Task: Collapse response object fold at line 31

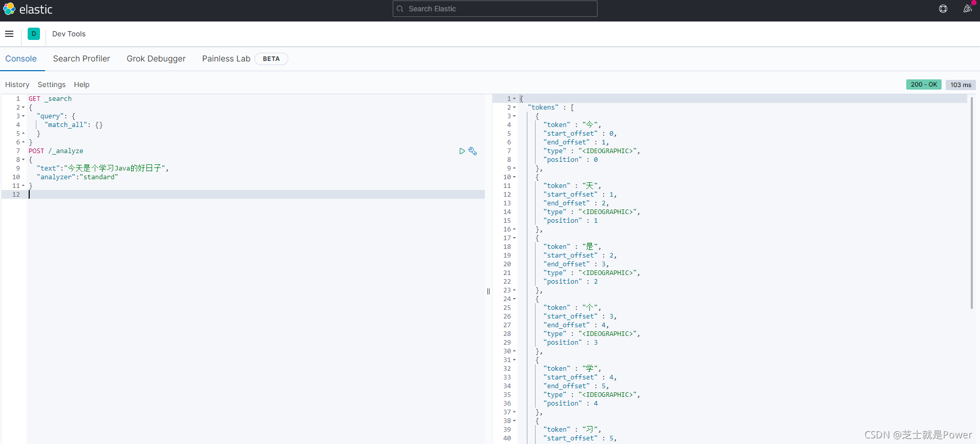Action: (x=514, y=360)
